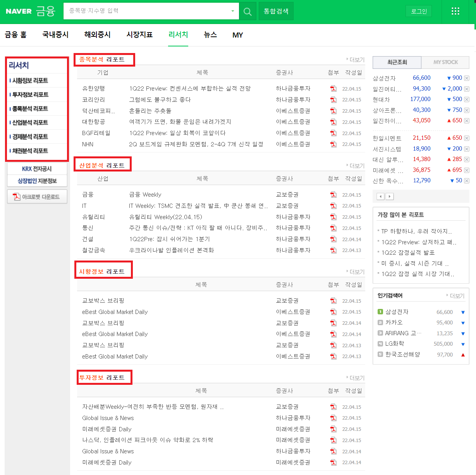476x475 pixels.
Task: Open PDF attachment for 금융 Weekly report
Action: (333, 195)
